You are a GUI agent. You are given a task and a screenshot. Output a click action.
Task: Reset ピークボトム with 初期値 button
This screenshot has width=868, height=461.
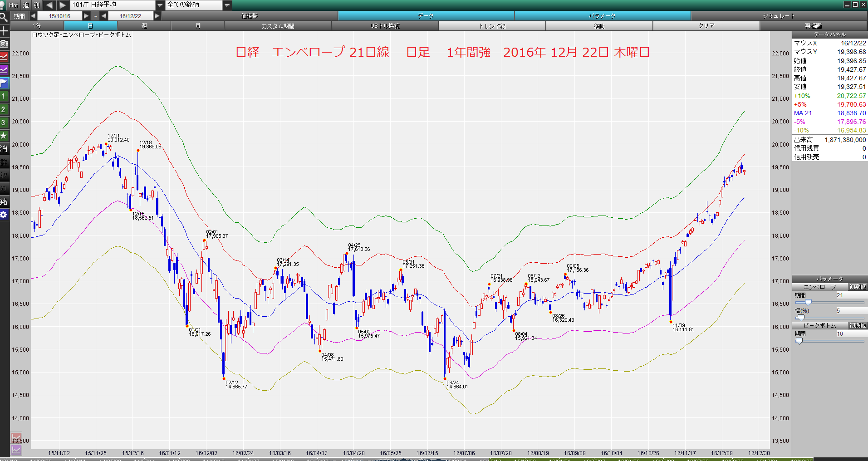pos(858,325)
